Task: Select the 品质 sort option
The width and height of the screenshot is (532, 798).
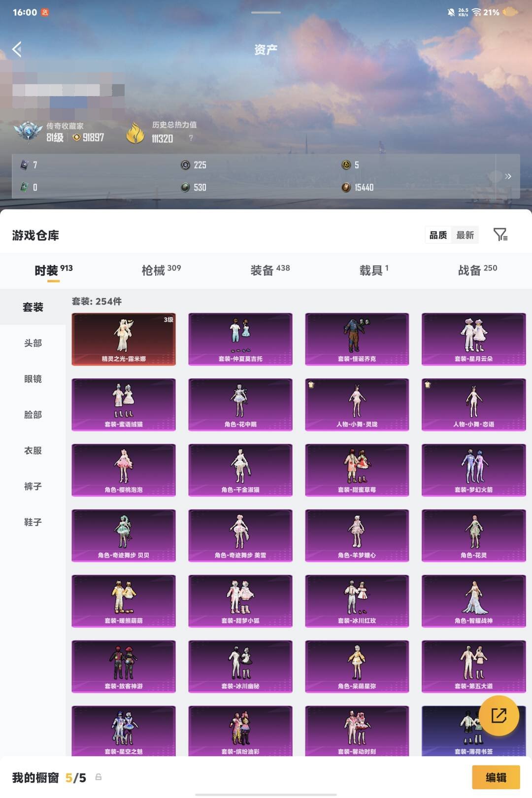Action: tap(438, 235)
